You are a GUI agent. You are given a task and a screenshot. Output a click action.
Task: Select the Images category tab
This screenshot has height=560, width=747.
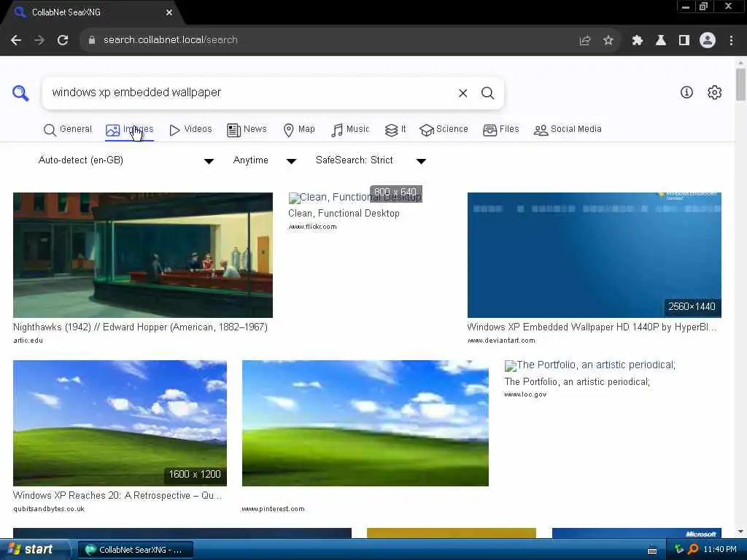click(x=130, y=130)
